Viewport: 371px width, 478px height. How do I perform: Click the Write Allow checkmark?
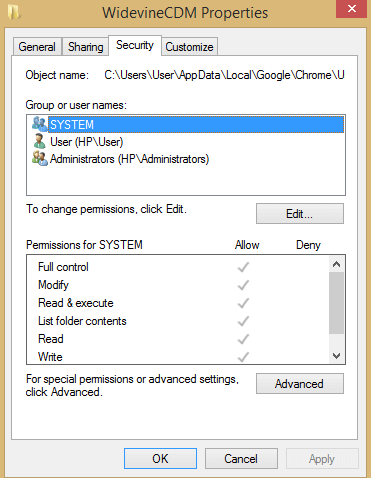tap(243, 357)
